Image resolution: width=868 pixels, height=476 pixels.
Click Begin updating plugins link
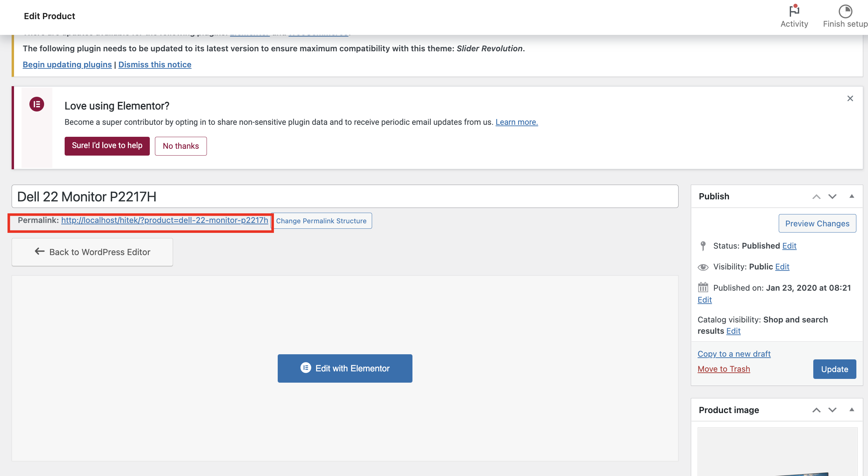point(67,65)
